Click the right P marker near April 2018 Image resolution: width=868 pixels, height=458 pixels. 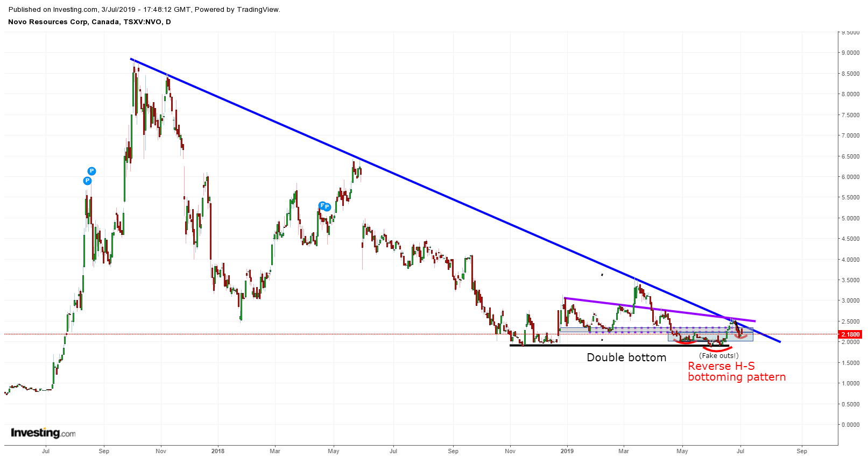pyautogui.click(x=327, y=207)
